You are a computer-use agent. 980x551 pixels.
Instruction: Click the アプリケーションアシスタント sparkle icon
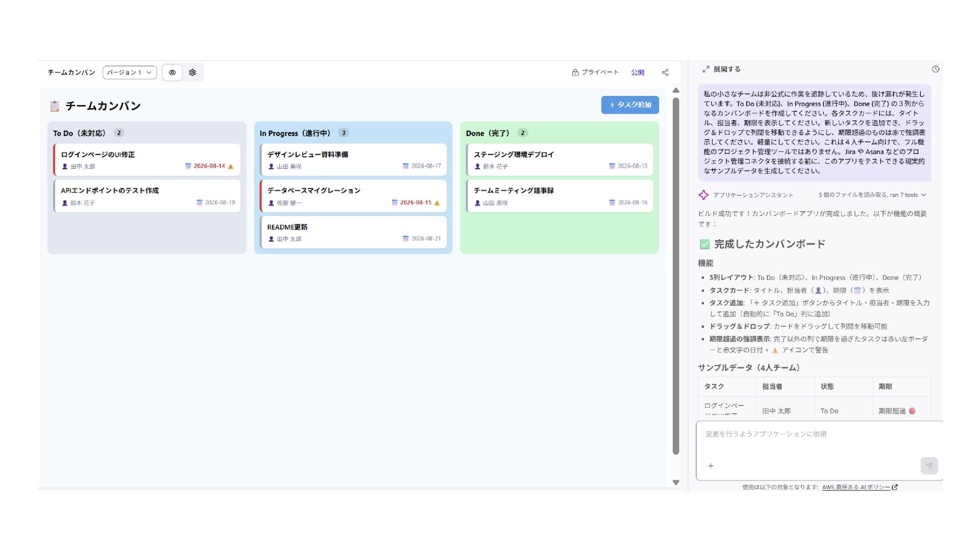coord(703,195)
